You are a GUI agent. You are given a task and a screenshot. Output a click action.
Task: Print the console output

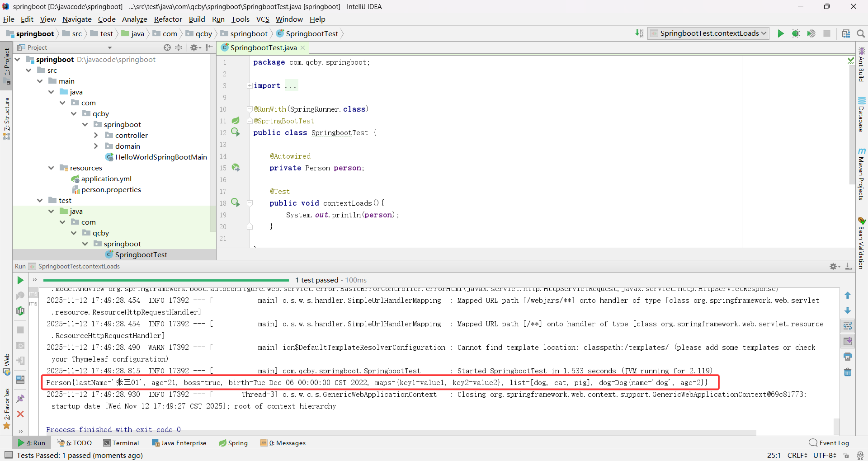[x=848, y=357]
